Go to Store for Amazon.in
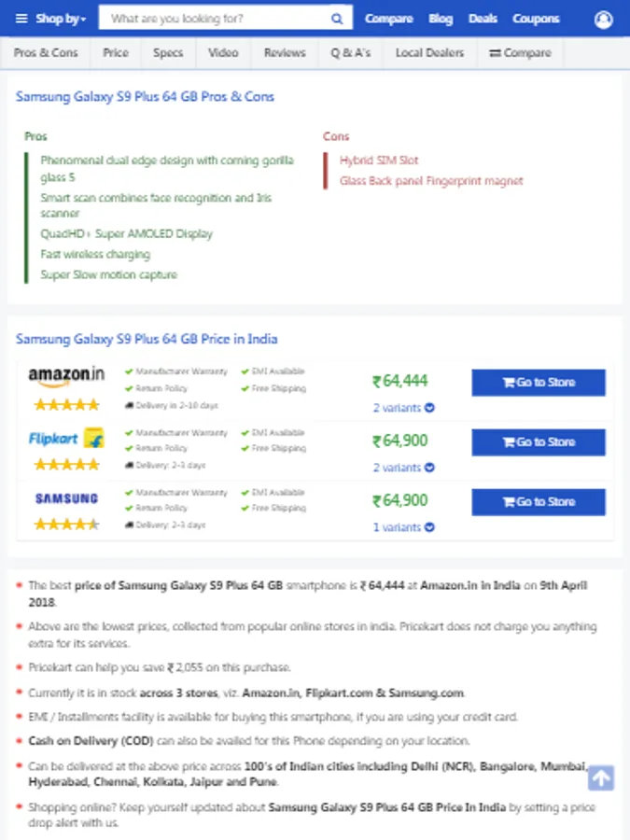This screenshot has height=840, width=630. point(539,383)
